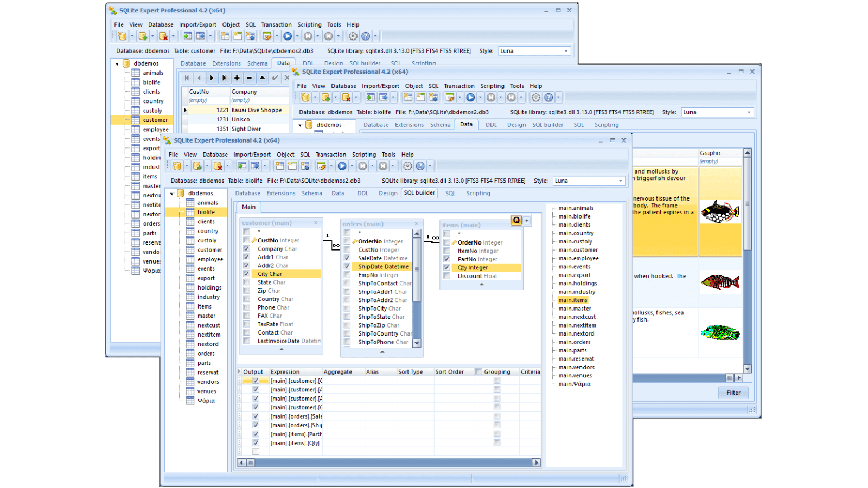Toggle Grouping header checkbox in output grid
Image resolution: width=868 pixels, height=488 pixels.
479,371
